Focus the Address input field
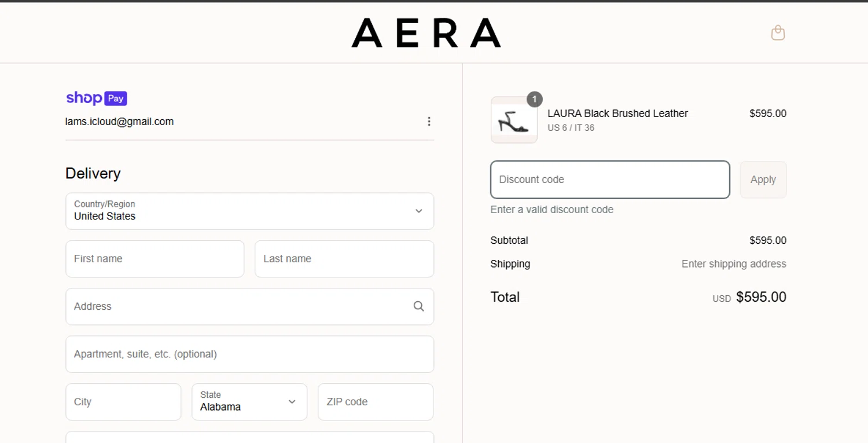 pos(250,306)
